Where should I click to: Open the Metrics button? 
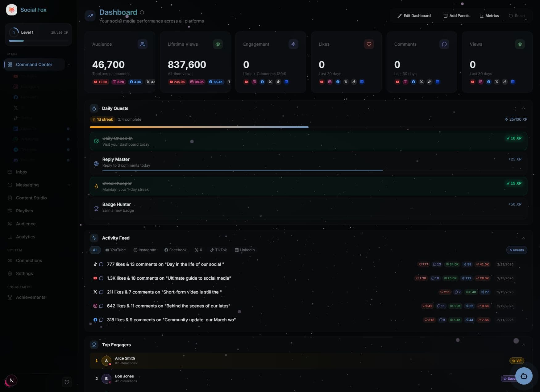pyautogui.click(x=489, y=16)
